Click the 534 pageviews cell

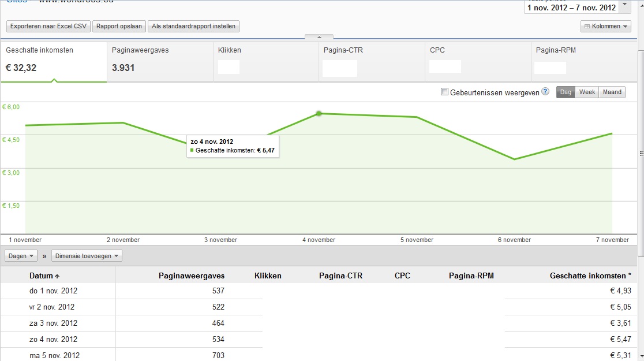click(218, 339)
